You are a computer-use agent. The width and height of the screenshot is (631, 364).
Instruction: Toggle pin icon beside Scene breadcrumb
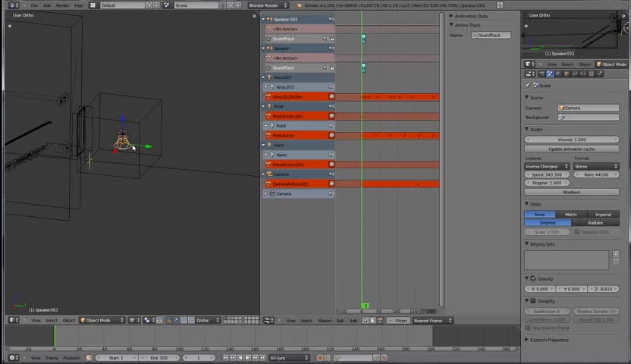[528, 85]
